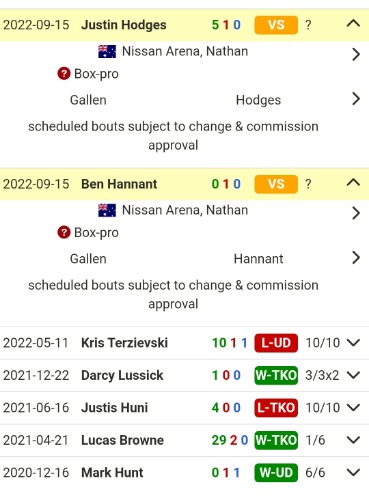Click the W-UD result badge for Mark Hunt
Viewport: 369px width, 500px height.
[276, 473]
